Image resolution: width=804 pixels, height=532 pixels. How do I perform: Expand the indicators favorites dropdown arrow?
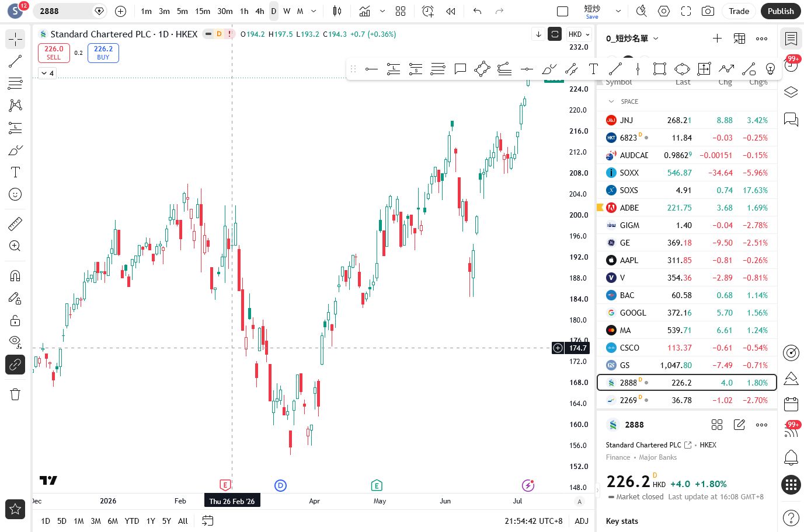[x=382, y=11]
